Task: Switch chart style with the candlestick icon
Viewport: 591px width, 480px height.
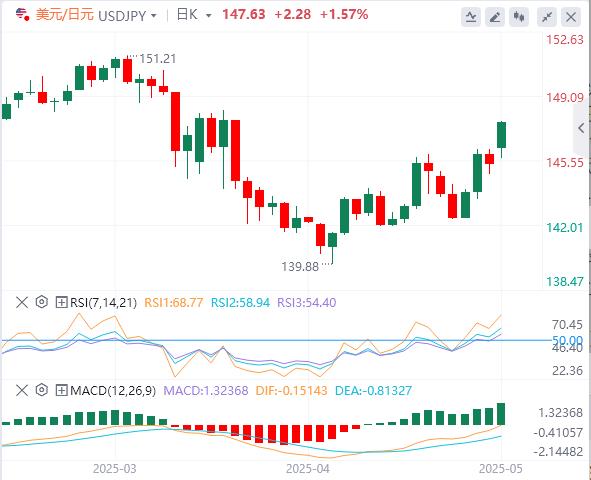Action: pyautogui.click(x=519, y=17)
